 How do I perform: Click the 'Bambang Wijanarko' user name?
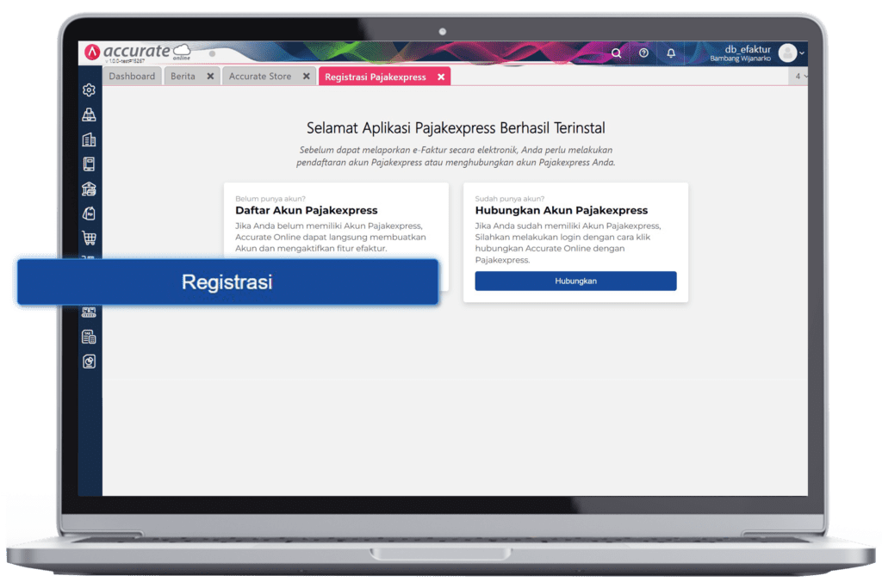740,59
